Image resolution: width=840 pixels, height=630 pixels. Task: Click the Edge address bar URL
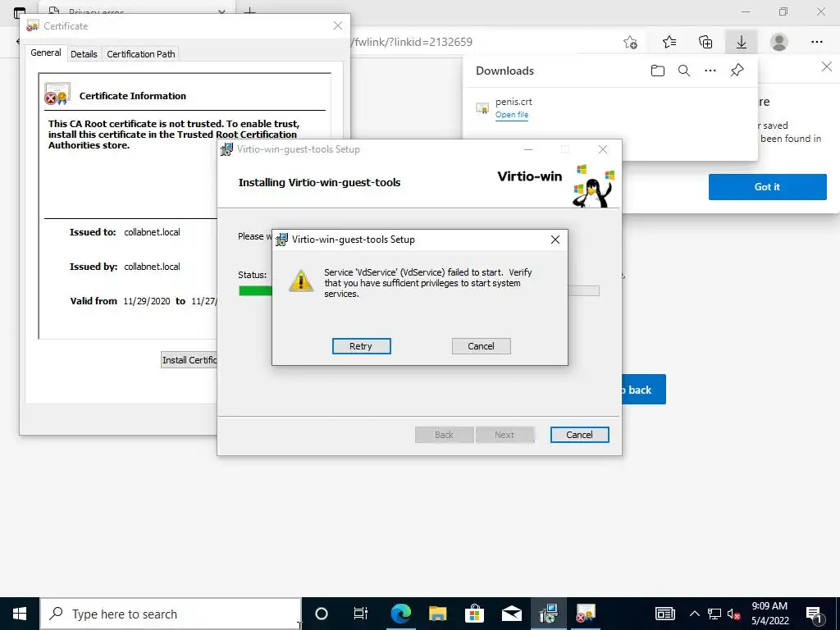coord(413,42)
